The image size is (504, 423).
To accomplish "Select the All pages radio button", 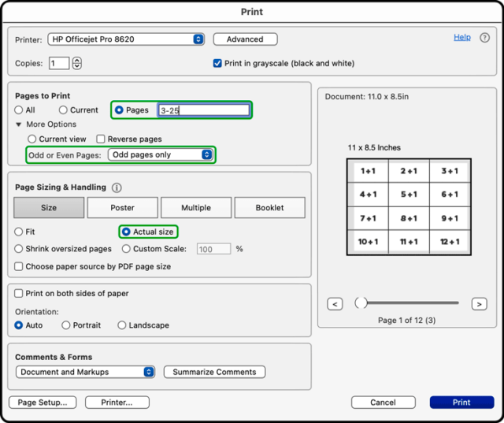I will tap(19, 110).
